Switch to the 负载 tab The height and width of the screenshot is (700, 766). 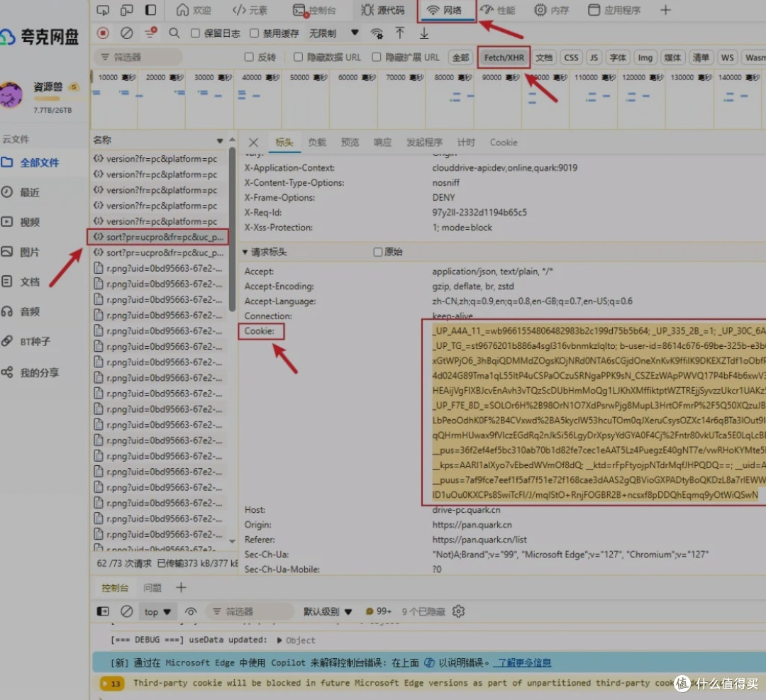pyautogui.click(x=317, y=143)
